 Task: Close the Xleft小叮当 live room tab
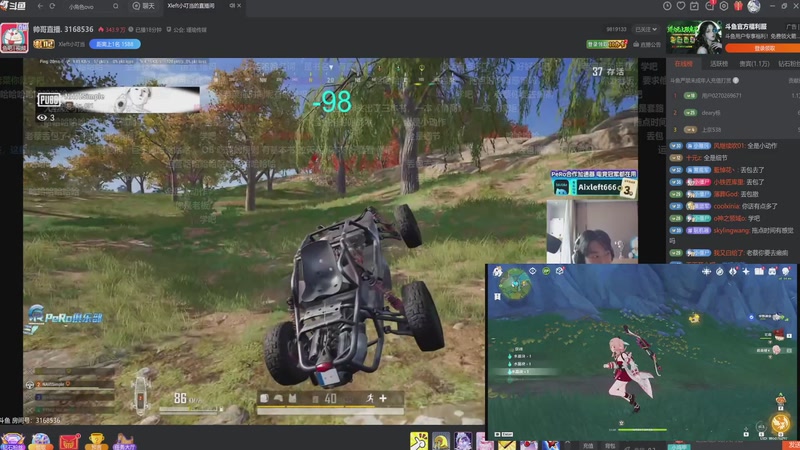(239, 6)
